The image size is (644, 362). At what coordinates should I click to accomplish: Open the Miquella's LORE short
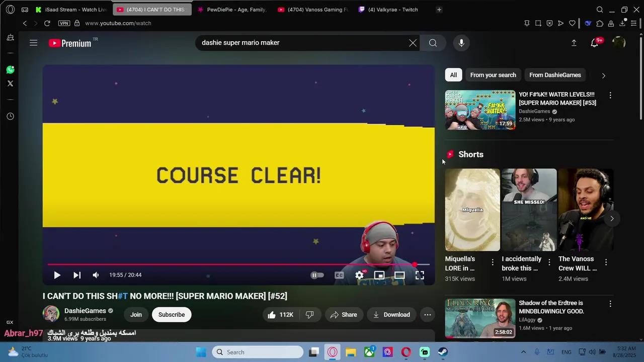click(x=472, y=210)
